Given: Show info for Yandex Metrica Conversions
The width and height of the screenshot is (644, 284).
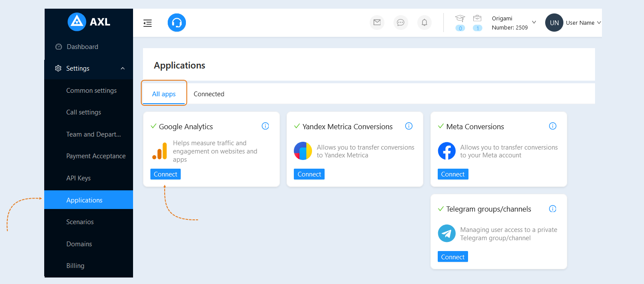Looking at the screenshot, I should [x=409, y=126].
